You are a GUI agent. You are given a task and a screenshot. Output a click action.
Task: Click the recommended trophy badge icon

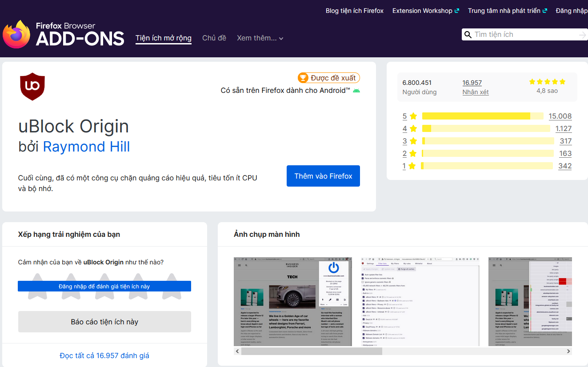pyautogui.click(x=303, y=78)
